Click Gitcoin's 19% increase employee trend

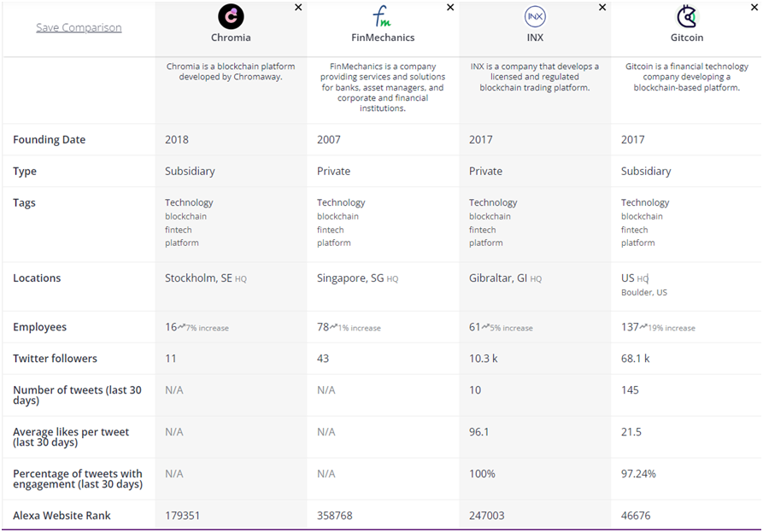click(x=667, y=328)
